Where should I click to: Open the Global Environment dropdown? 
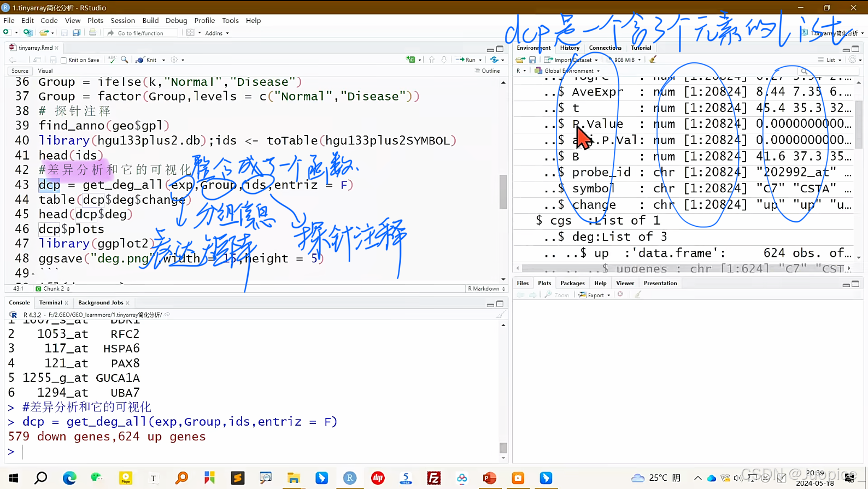567,70
